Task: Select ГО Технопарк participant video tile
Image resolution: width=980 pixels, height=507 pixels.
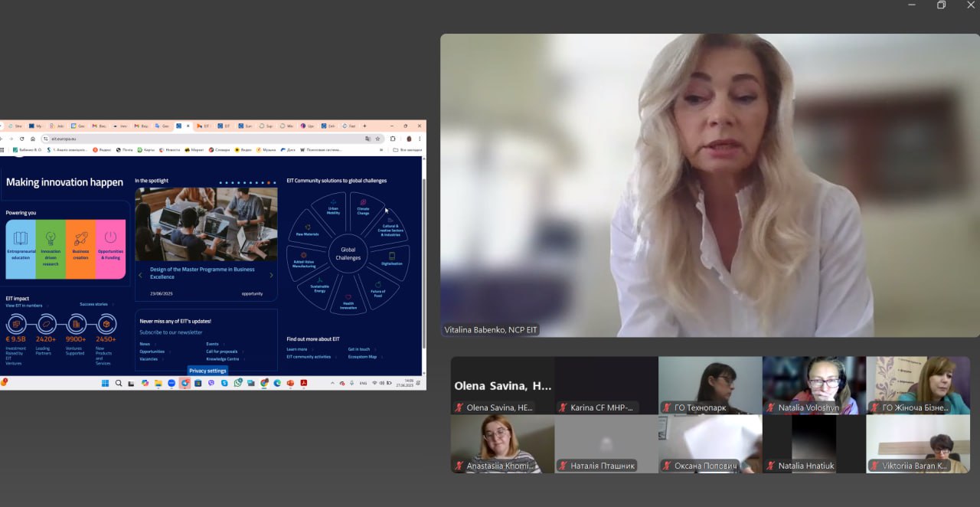Action: pyautogui.click(x=710, y=385)
